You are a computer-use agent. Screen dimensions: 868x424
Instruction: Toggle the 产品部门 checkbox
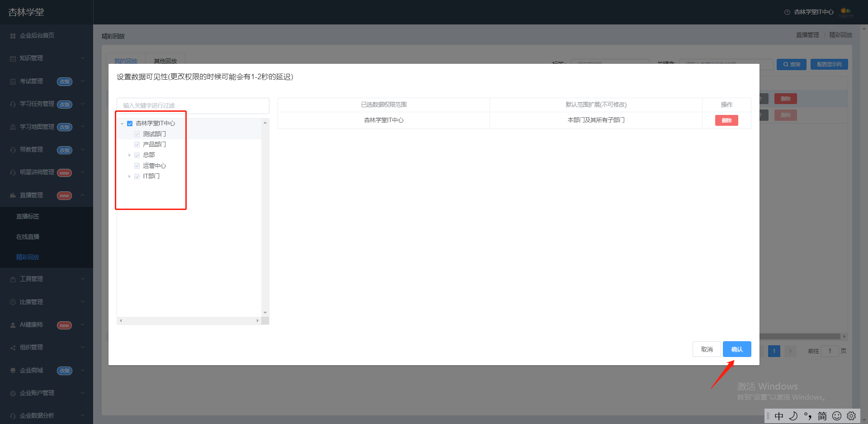point(137,144)
